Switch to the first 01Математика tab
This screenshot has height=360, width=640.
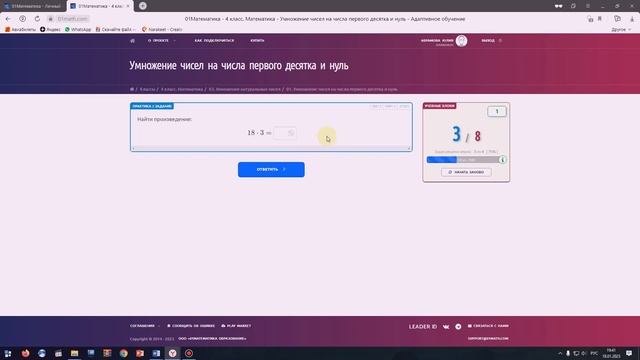point(33,6)
